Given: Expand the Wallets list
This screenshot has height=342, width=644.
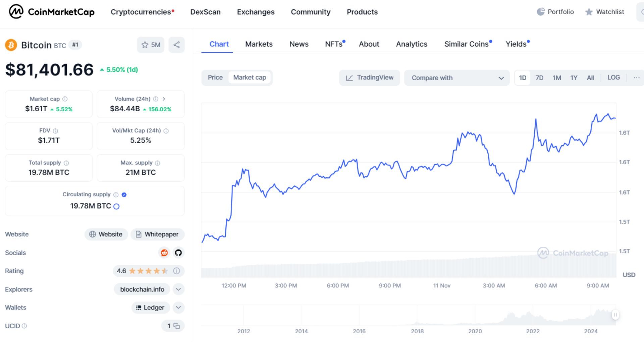Looking at the screenshot, I should [x=178, y=307].
